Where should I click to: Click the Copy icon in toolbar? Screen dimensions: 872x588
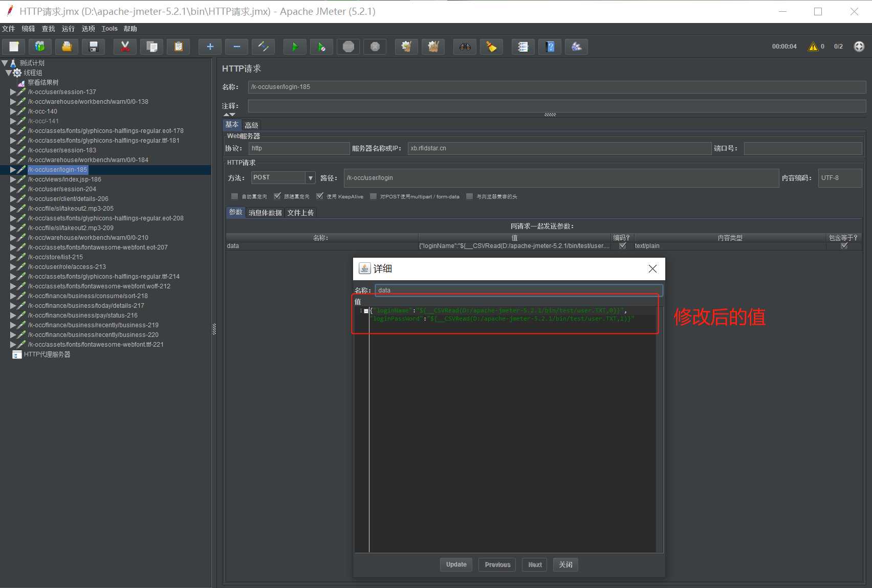152,47
